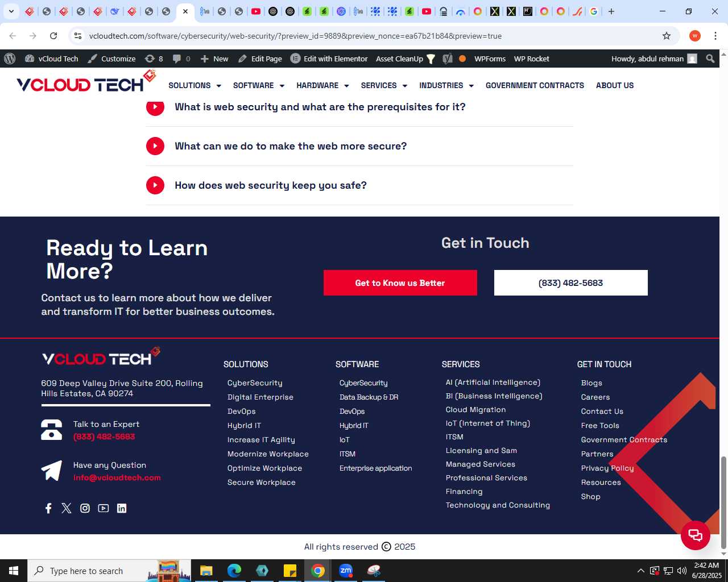The width and height of the screenshot is (728, 582).
Task: Open the Yoast SEO icon in admin bar
Action: 448,59
